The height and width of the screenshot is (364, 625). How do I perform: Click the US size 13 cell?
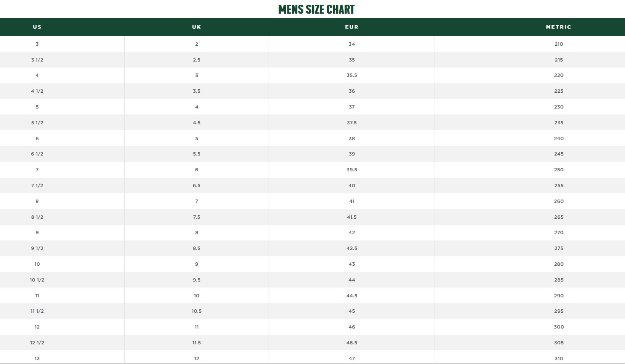(x=37, y=358)
